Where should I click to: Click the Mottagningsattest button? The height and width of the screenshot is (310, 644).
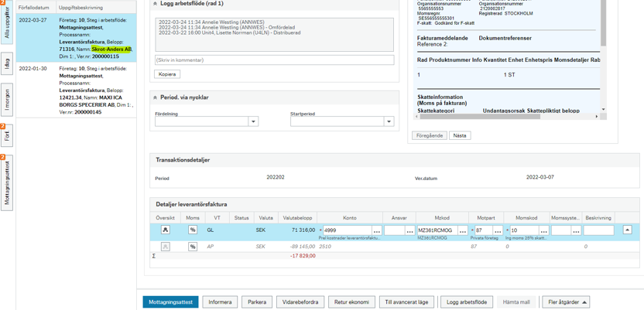(x=170, y=302)
